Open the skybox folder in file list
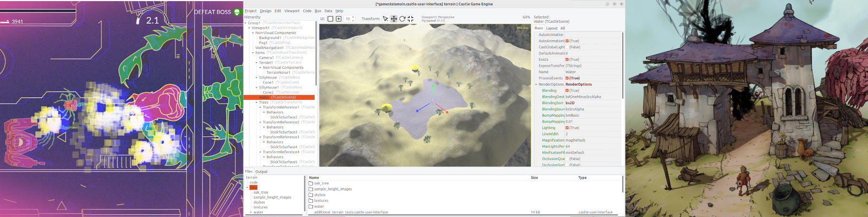Image resolution: width=868 pixels, height=217 pixels. (320, 195)
